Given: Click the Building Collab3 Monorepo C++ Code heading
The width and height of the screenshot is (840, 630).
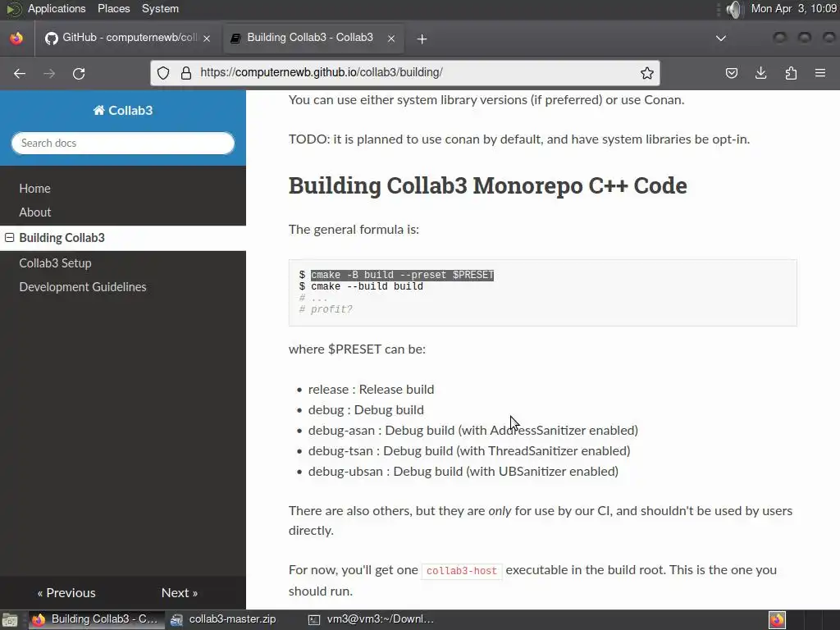Looking at the screenshot, I should click(487, 186).
